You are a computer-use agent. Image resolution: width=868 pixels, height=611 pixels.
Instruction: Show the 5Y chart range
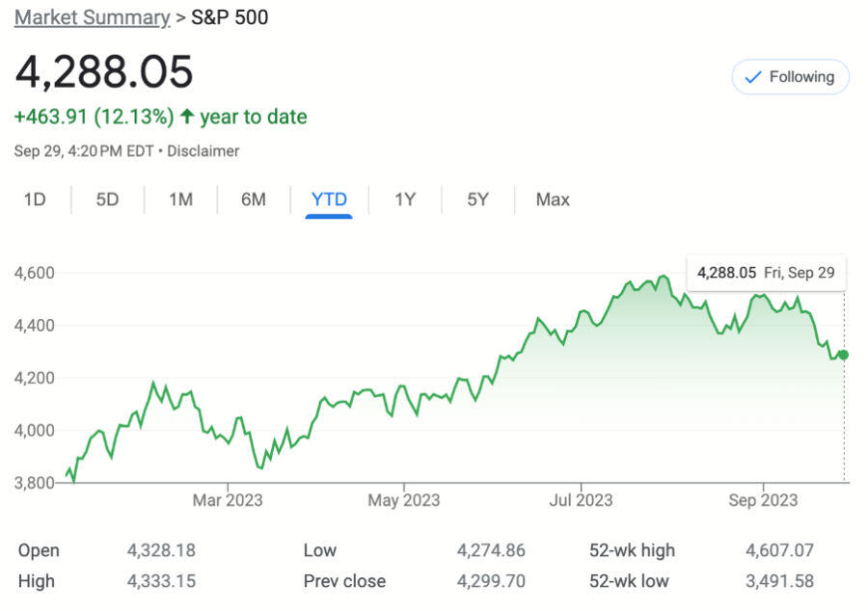pos(477,199)
